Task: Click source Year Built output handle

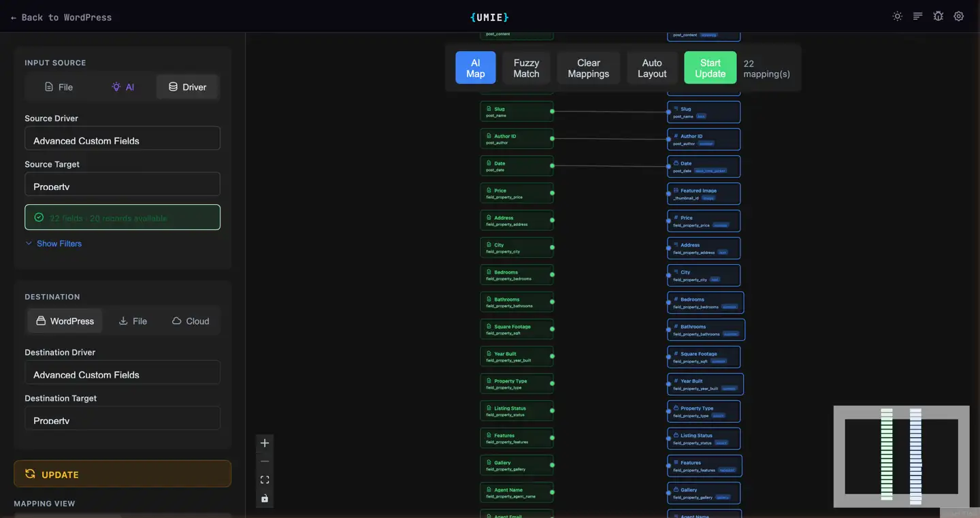Action: [552, 356]
